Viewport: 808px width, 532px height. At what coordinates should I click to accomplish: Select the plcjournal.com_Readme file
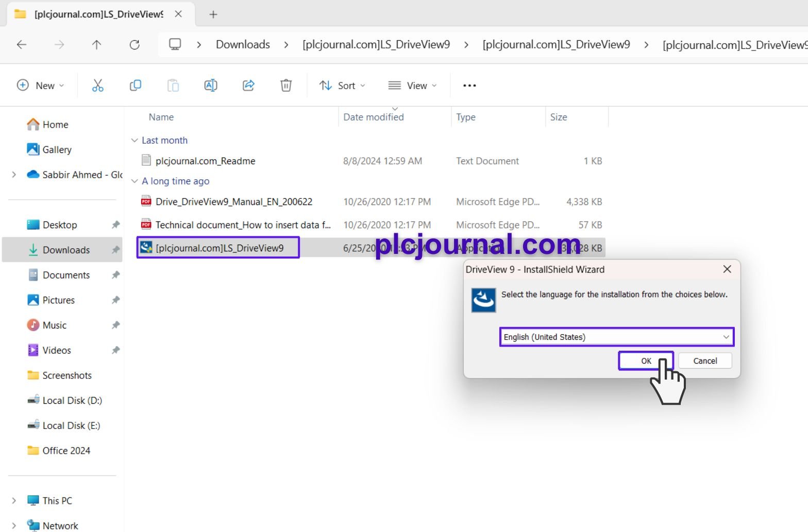click(205, 161)
